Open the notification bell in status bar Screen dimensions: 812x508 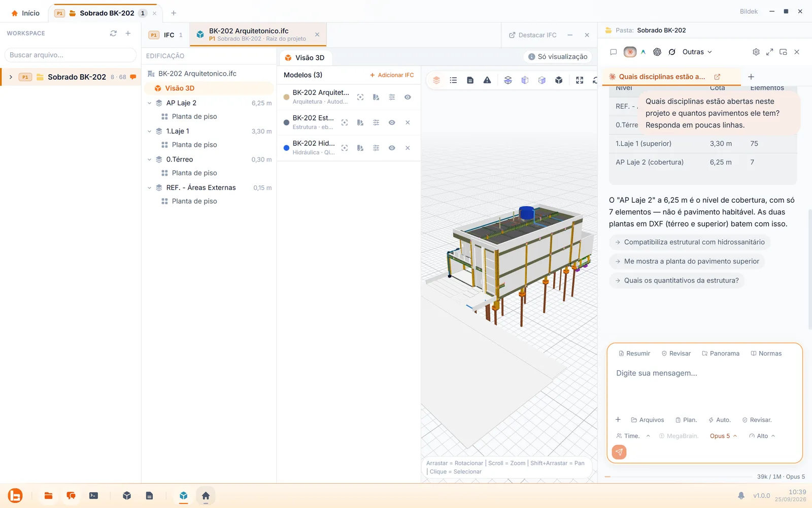(x=741, y=495)
